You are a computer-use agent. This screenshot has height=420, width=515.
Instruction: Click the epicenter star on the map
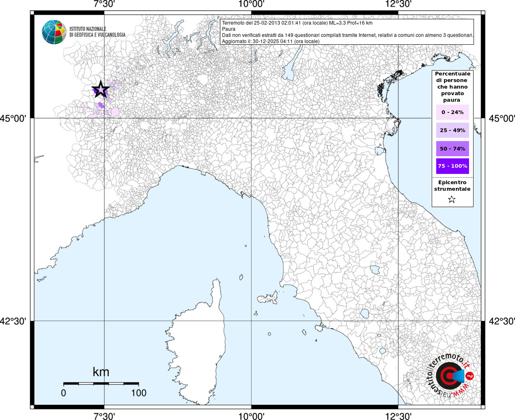pyautogui.click(x=101, y=89)
